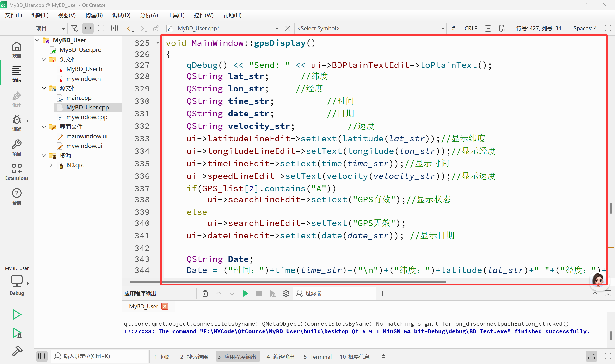Click the green Run button in sidebar

click(17, 315)
